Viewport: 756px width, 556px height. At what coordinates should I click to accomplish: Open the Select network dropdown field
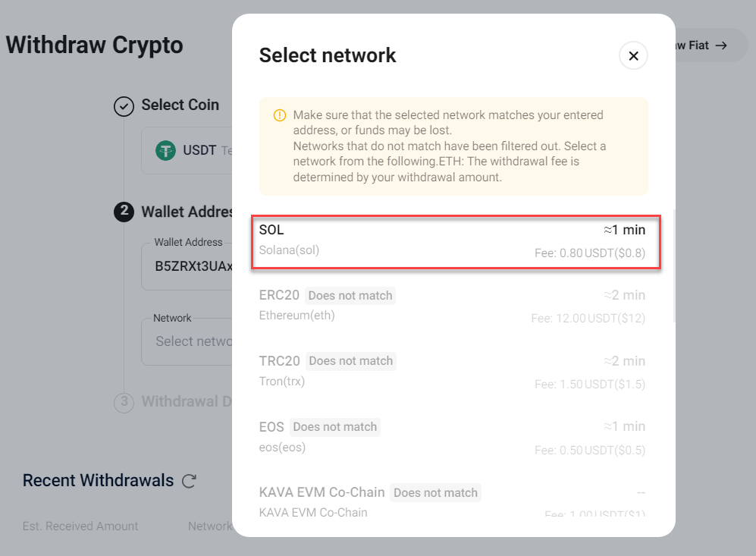click(187, 341)
